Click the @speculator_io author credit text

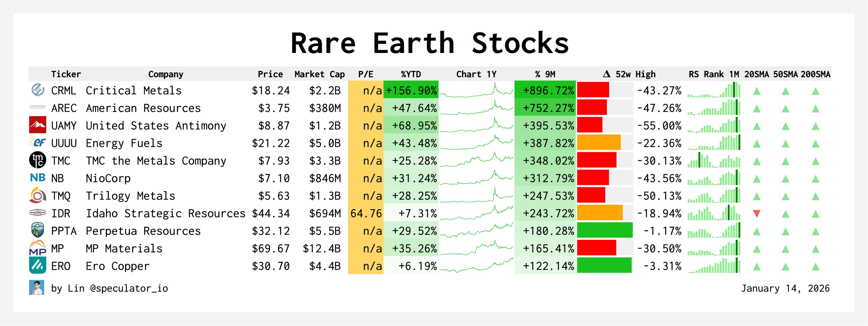point(129,289)
